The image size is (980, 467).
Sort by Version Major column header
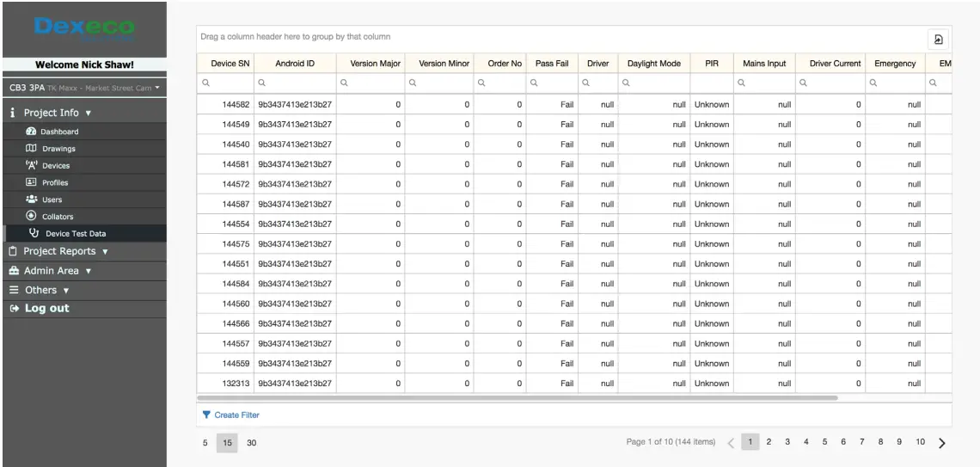click(x=371, y=63)
